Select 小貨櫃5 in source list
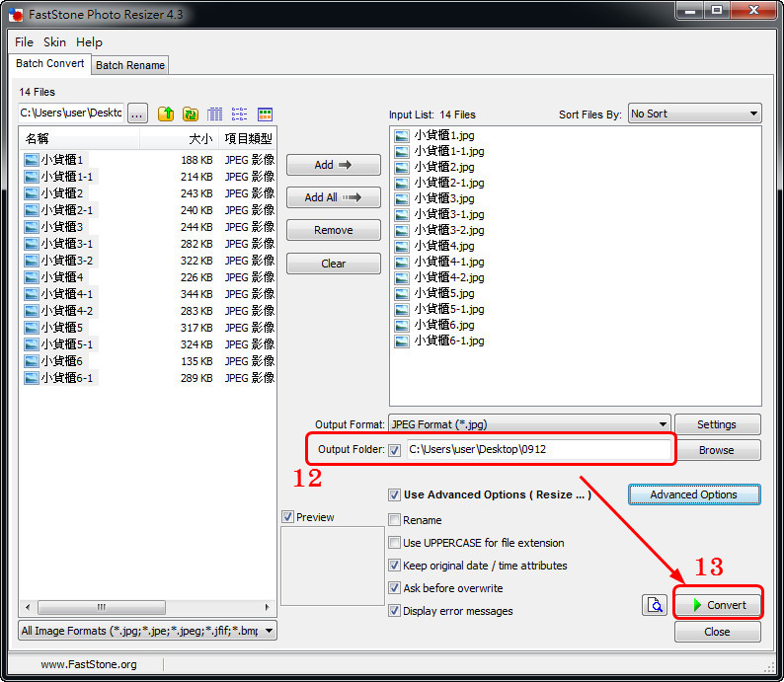The width and height of the screenshot is (784, 682). tap(62, 328)
